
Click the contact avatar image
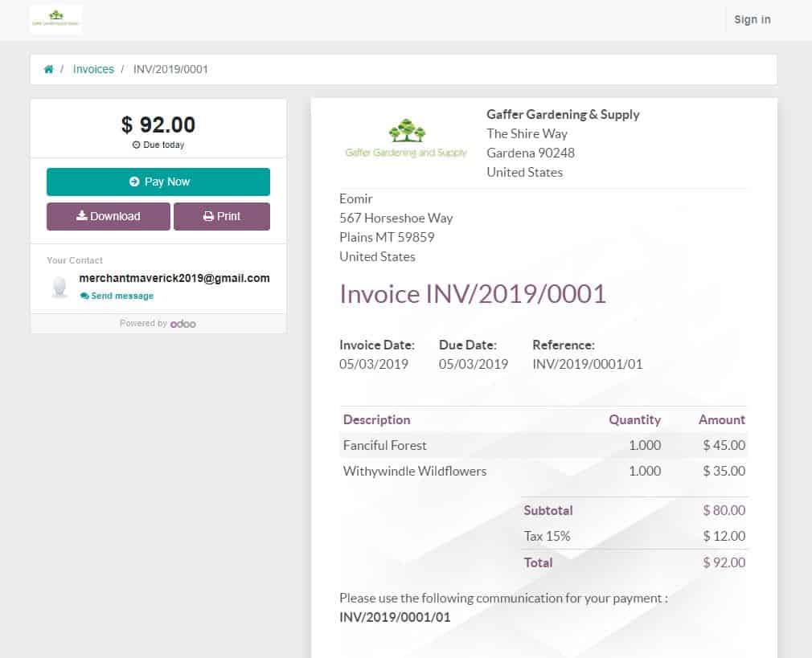(x=60, y=287)
